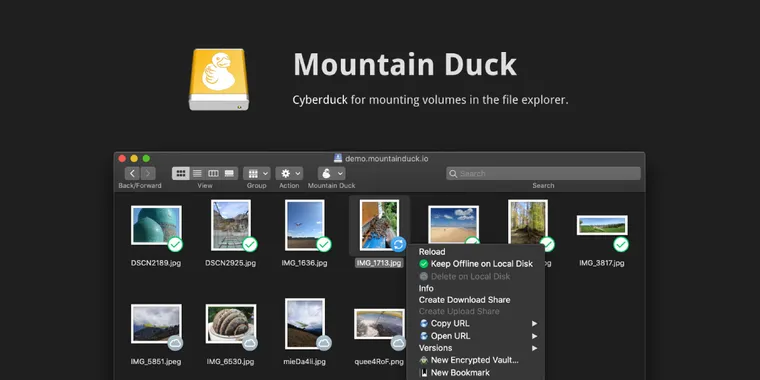The image size is (760, 380).
Task: Click the synced checkmark badge on DSCN2189.jpg
Action: pyautogui.click(x=175, y=245)
